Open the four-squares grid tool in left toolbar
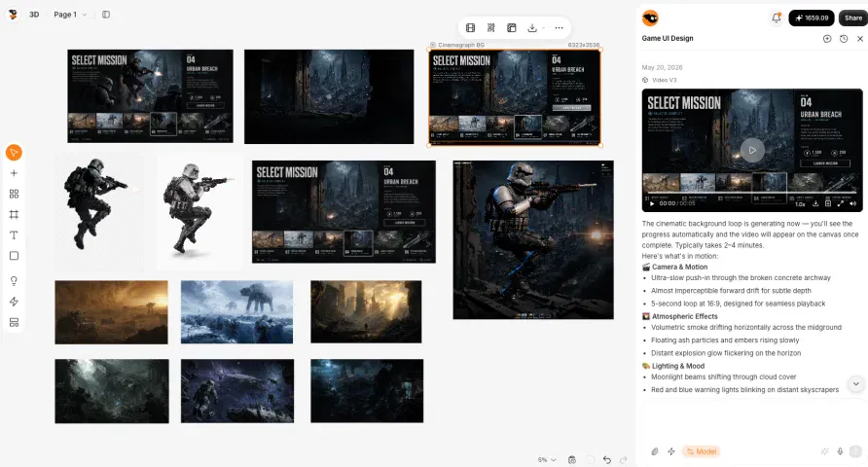868x467 pixels. point(14,194)
